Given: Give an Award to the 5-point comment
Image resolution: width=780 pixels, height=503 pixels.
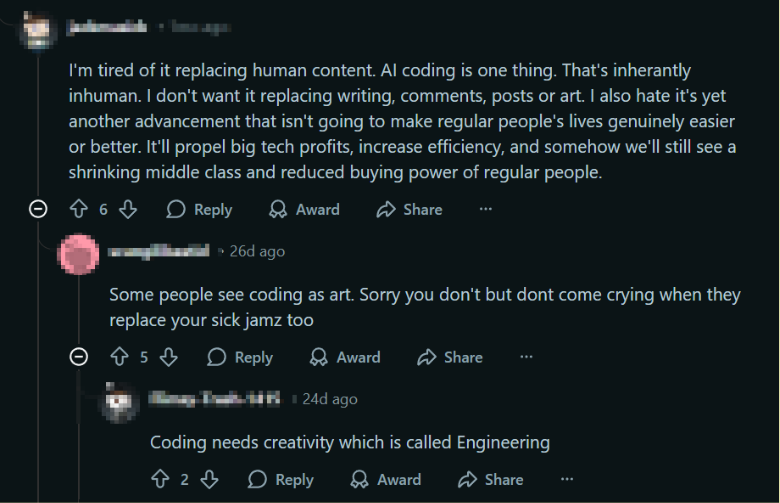Looking at the screenshot, I should [x=345, y=357].
